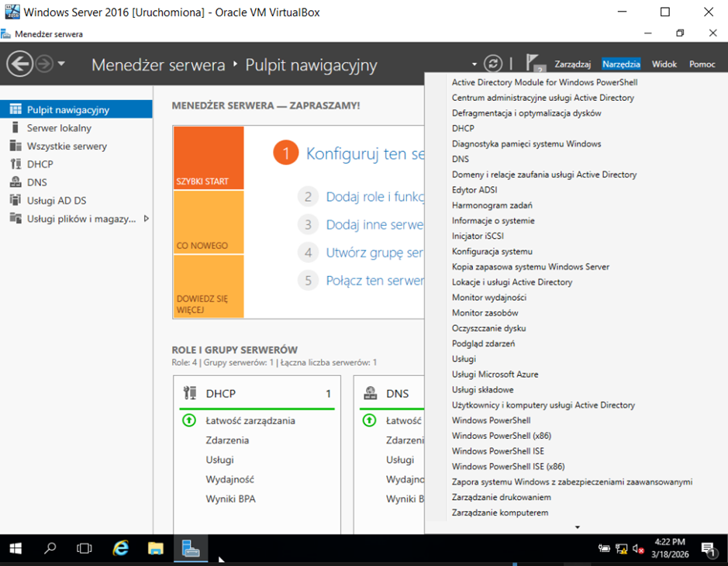Click the SZYBKI START tile
728x566 pixels.
[x=209, y=158]
